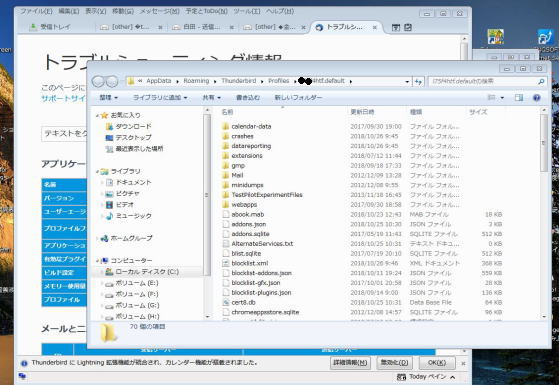Click the Explorer forward arrow button
559x385 pixels.
coord(112,82)
